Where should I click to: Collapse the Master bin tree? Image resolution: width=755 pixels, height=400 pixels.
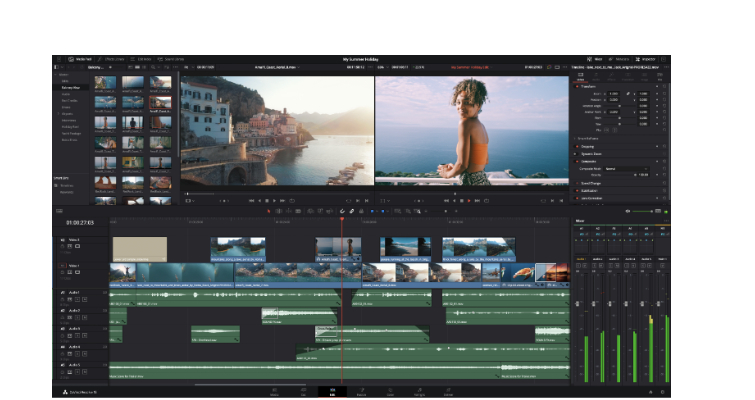[56, 75]
